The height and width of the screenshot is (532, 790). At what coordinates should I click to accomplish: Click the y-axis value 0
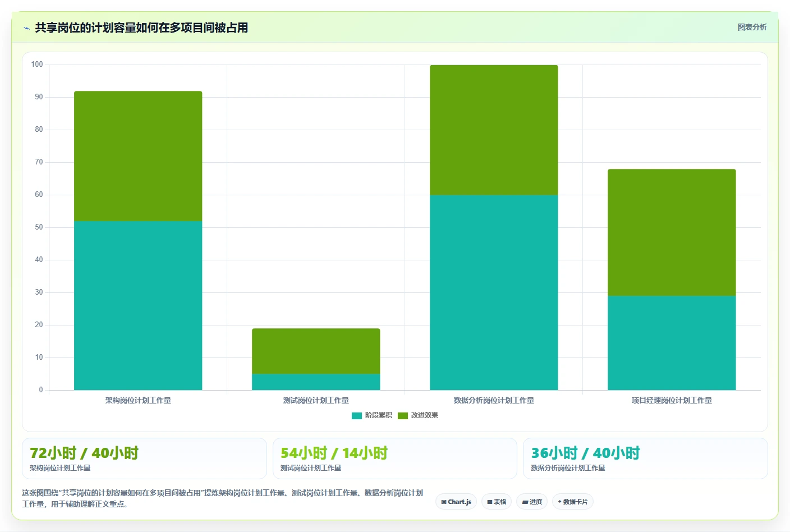click(x=41, y=390)
